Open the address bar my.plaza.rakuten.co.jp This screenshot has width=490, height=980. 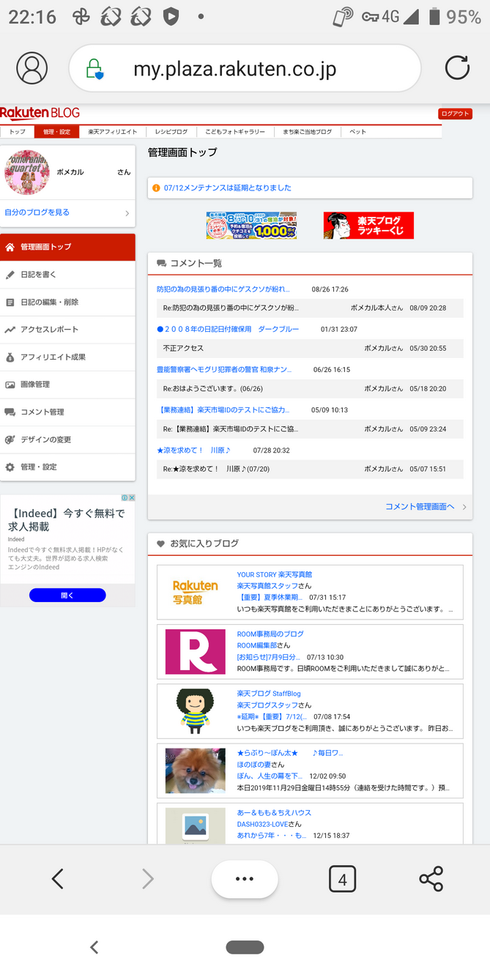pos(245,69)
